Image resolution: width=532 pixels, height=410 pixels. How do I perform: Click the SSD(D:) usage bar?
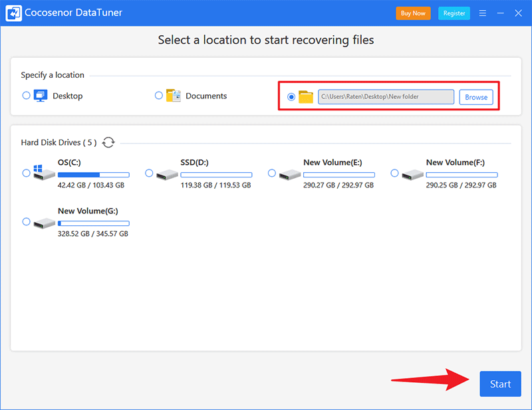[x=217, y=175]
